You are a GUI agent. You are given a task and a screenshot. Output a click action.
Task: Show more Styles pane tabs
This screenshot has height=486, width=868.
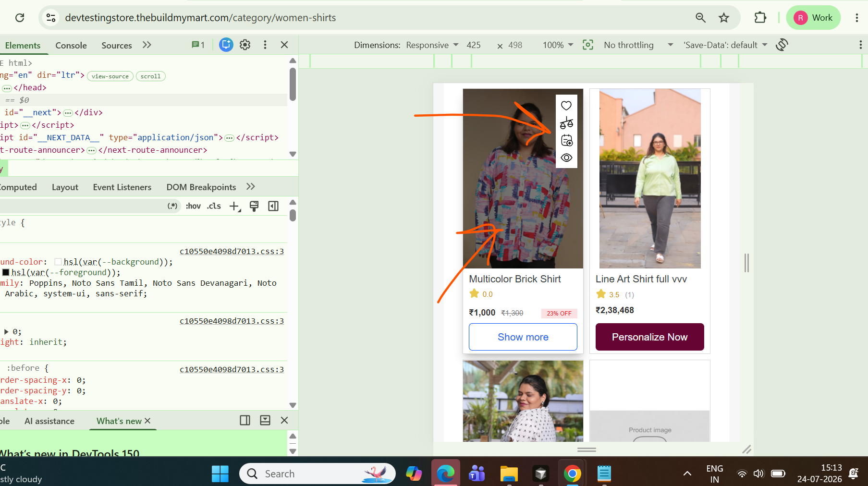pos(250,186)
